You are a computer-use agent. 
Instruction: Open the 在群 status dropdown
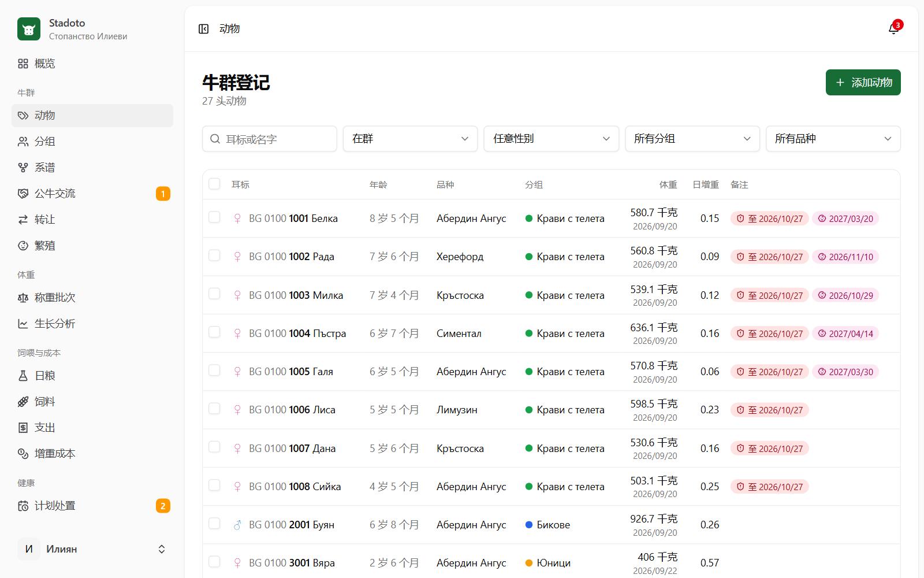click(x=410, y=139)
